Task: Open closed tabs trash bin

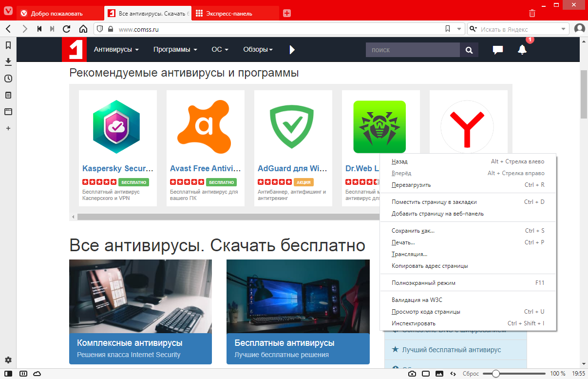Action: [x=532, y=13]
